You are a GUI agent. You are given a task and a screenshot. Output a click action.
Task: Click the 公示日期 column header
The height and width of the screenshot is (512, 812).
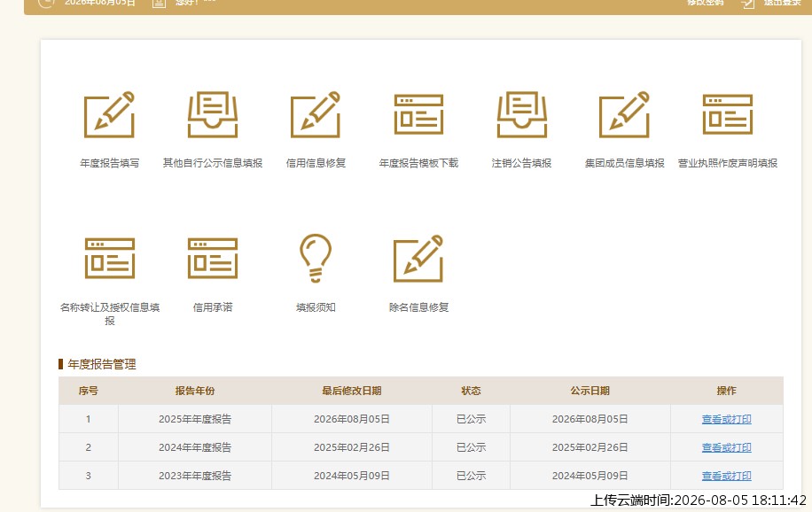(589, 391)
